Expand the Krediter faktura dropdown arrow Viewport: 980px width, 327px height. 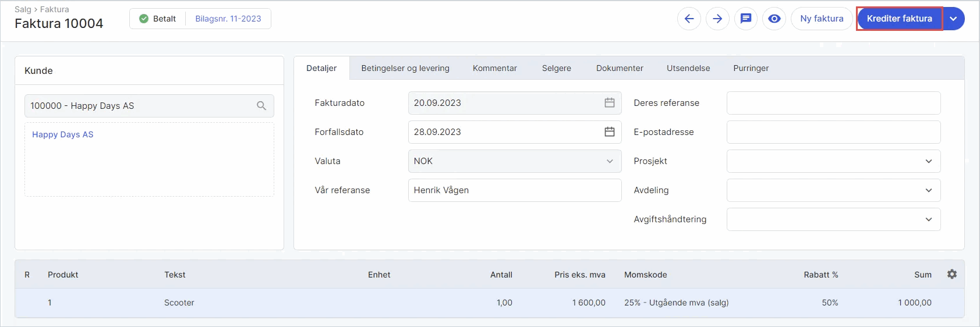coord(954,19)
